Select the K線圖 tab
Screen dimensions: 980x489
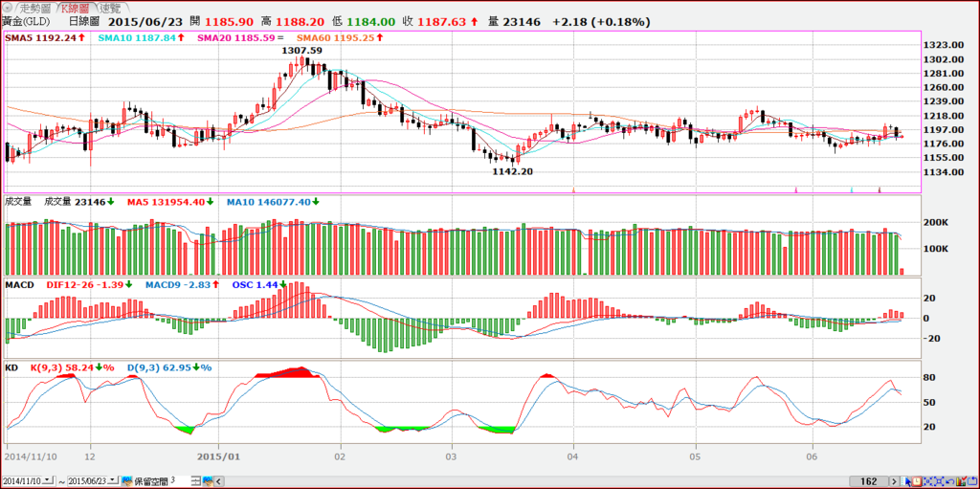coord(76,8)
